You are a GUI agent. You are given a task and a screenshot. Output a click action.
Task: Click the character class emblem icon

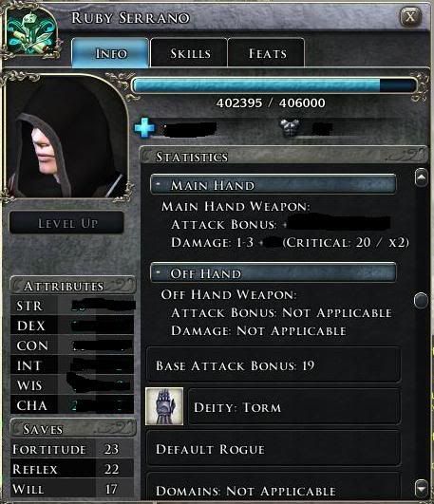click(x=30, y=34)
